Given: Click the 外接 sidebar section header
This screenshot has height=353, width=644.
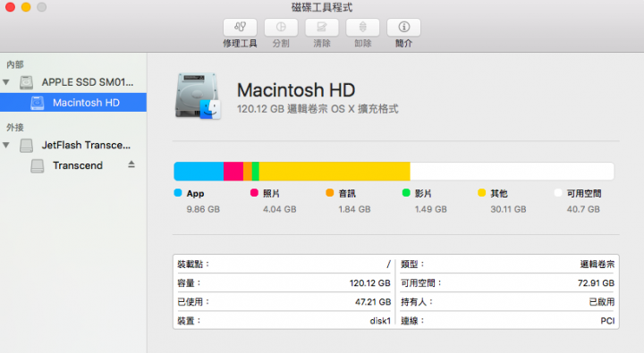Looking at the screenshot, I should click(15, 128).
